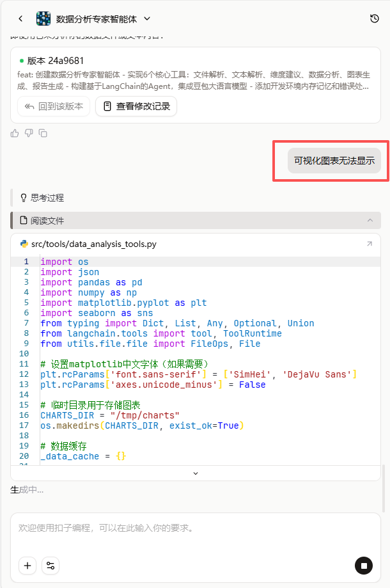
Task: Give a thumbs down to the response
Action: 29,133
